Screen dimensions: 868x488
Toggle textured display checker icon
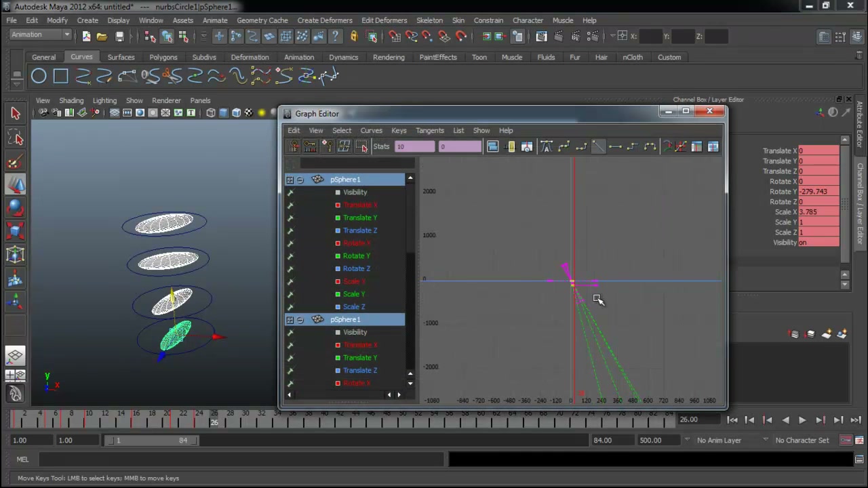click(x=249, y=113)
